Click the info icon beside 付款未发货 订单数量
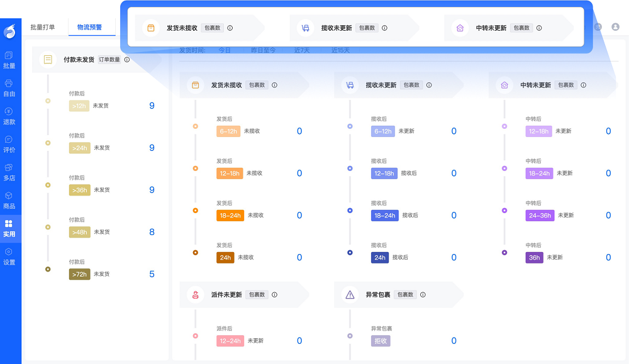The width and height of the screenshot is (629, 364). [127, 60]
